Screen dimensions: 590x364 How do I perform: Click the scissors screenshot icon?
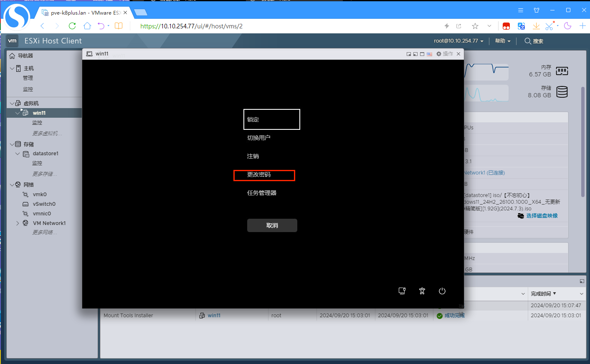pyautogui.click(x=549, y=26)
